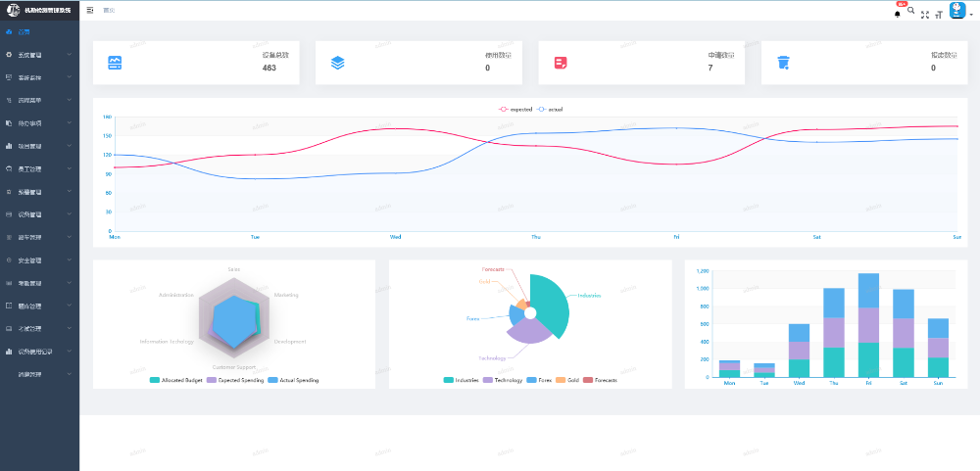Open the user avatar dropdown menu
This screenshot has width=980, height=471.
click(x=959, y=12)
